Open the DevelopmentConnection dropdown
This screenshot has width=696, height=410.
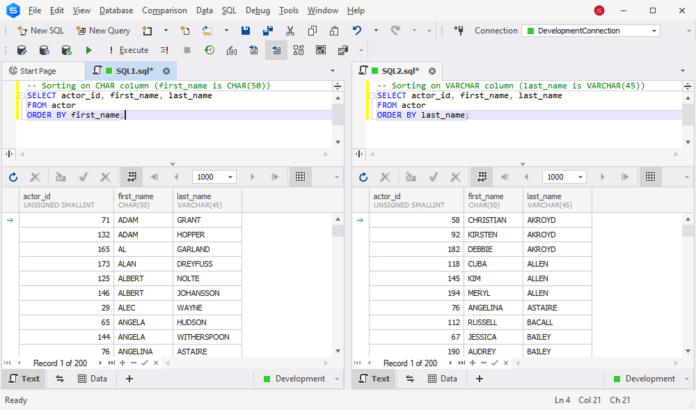pos(654,31)
